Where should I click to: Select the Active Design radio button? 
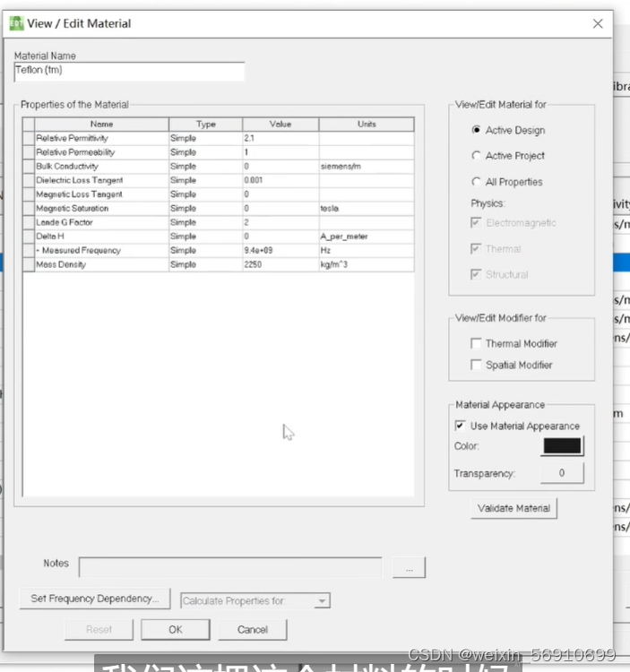pos(476,130)
